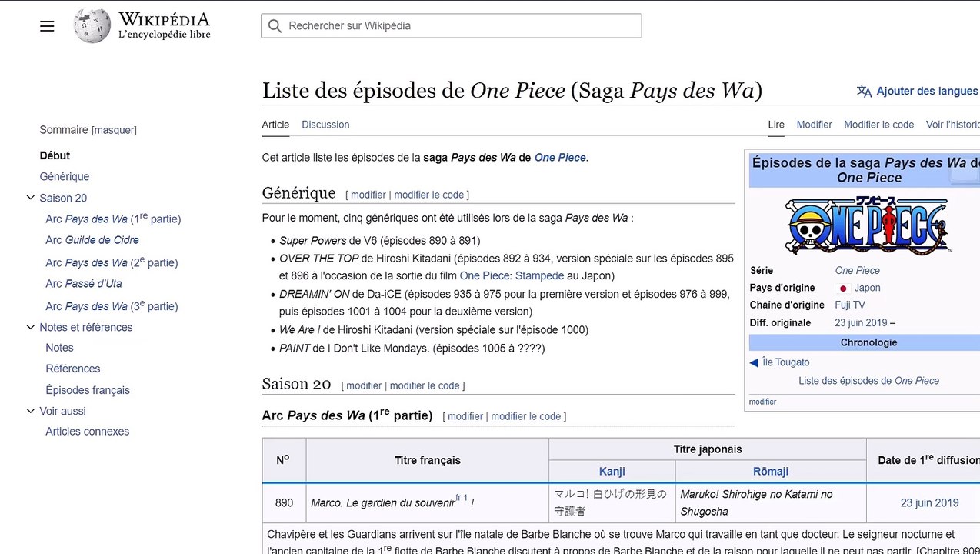Select the Lire tab
Screen dimensions: 980x554
click(776, 125)
